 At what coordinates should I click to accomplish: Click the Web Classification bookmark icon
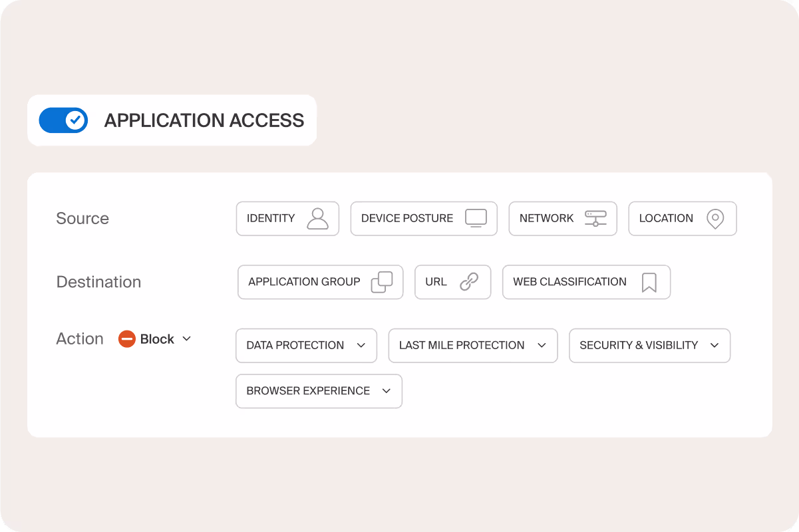point(649,282)
